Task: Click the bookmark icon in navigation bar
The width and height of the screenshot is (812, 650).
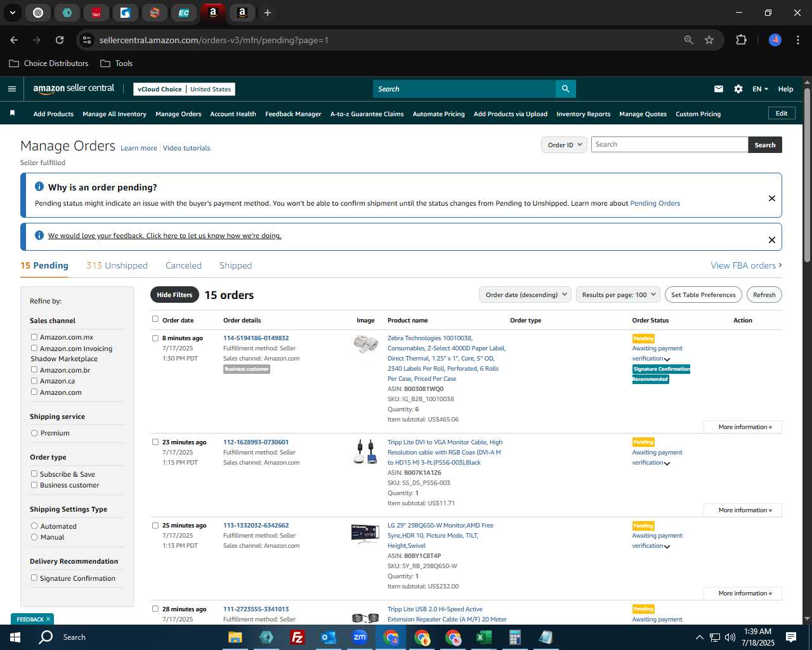Action: pyautogui.click(x=12, y=113)
